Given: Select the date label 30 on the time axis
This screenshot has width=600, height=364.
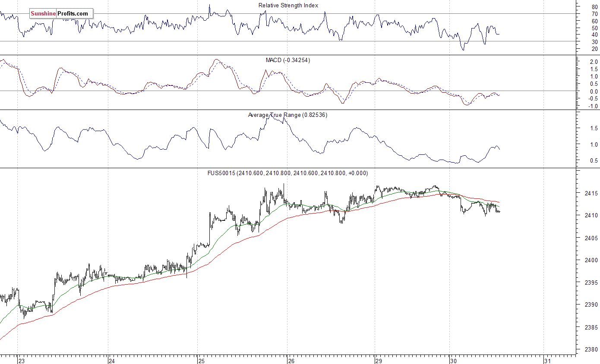Looking at the screenshot, I should click(453, 361).
